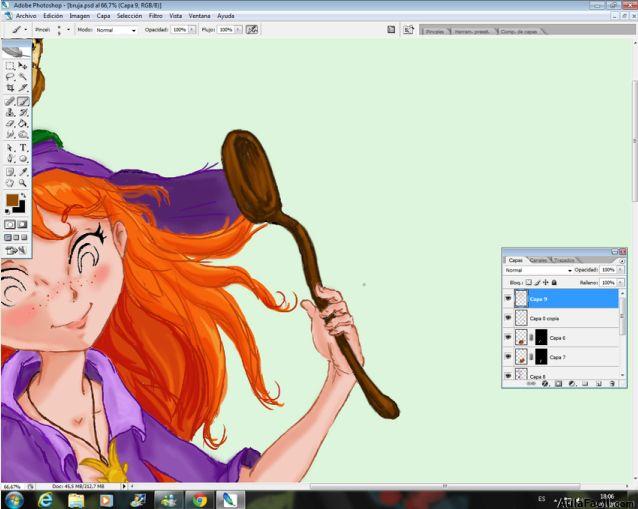The image size is (638, 509).
Task: Select the Move tool
Action: coord(23,66)
